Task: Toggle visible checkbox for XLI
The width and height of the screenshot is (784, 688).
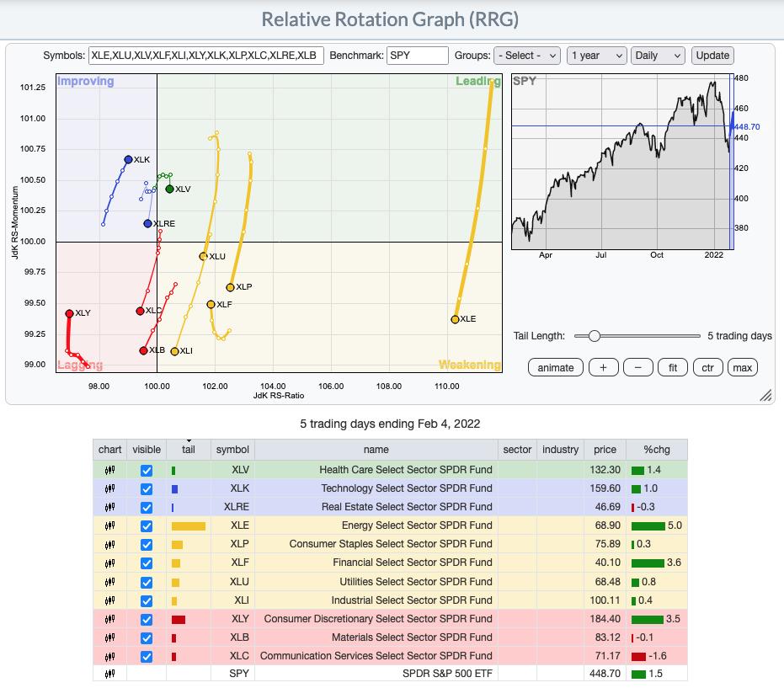Action: point(147,600)
